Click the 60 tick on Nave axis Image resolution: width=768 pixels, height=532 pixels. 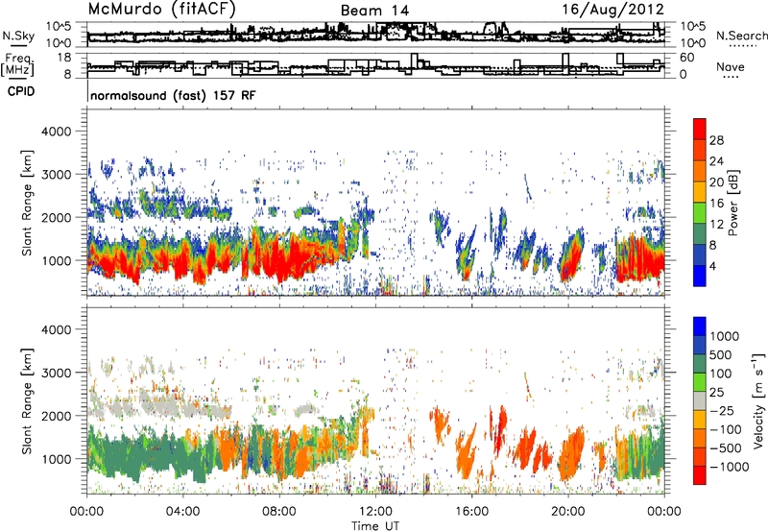686,58
